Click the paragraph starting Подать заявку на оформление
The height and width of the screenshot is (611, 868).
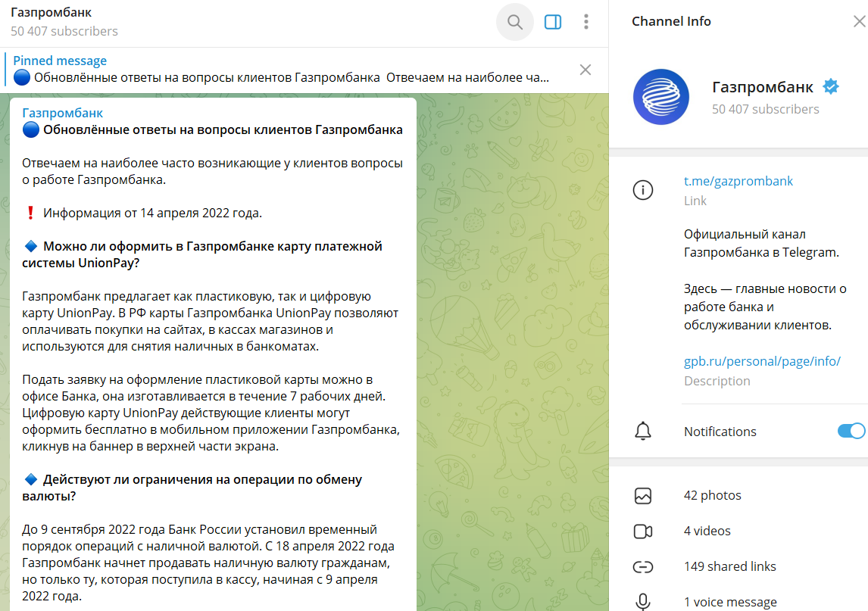tap(211, 413)
